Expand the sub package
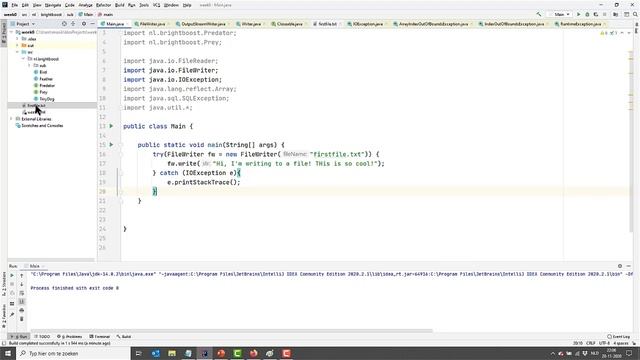This screenshot has width=640, height=360. coord(29,65)
